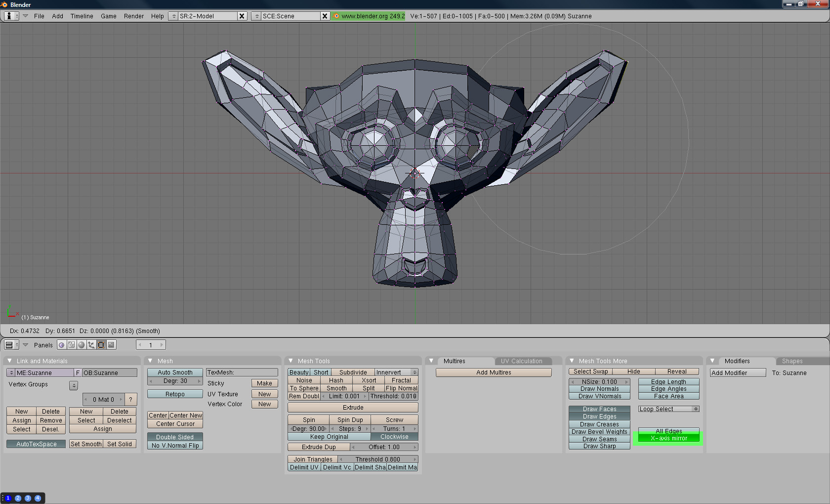
Task: Decrease the current frame with left arrow
Action: tap(140, 345)
